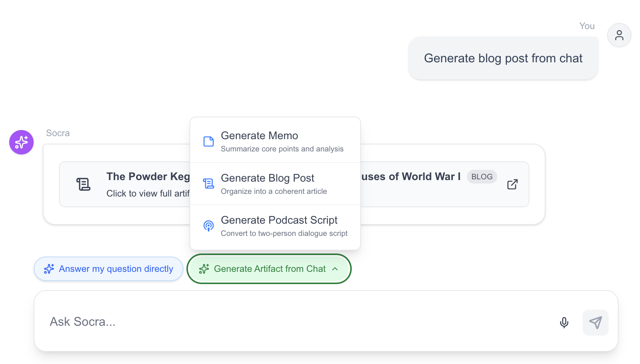The image size is (640, 364).
Task: Click Answer my question directly button
Action: pos(109,269)
